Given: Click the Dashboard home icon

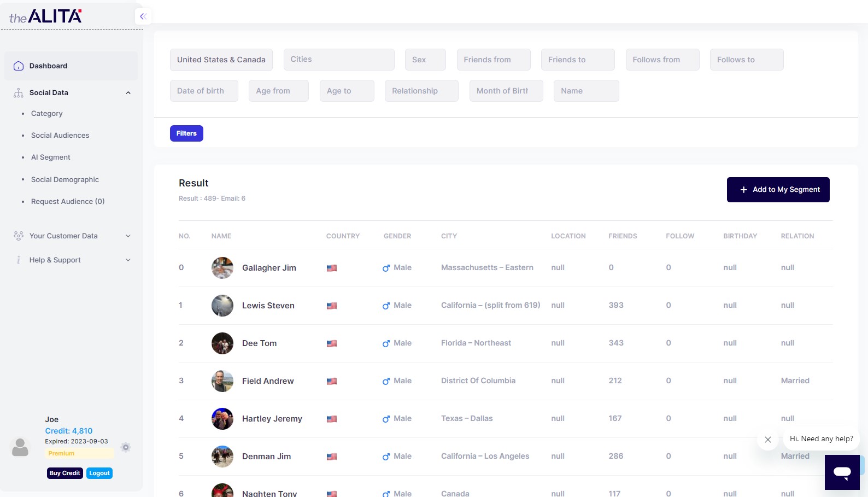Looking at the screenshot, I should coord(19,66).
